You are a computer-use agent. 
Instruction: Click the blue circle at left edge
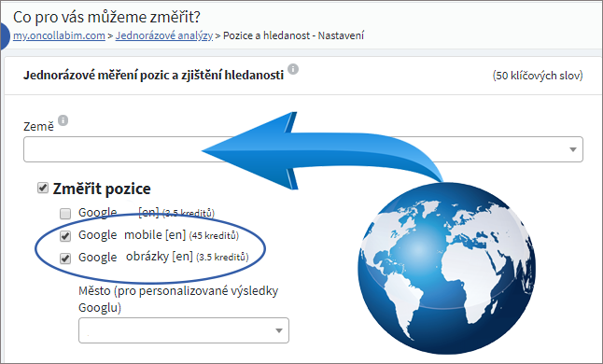4,36
